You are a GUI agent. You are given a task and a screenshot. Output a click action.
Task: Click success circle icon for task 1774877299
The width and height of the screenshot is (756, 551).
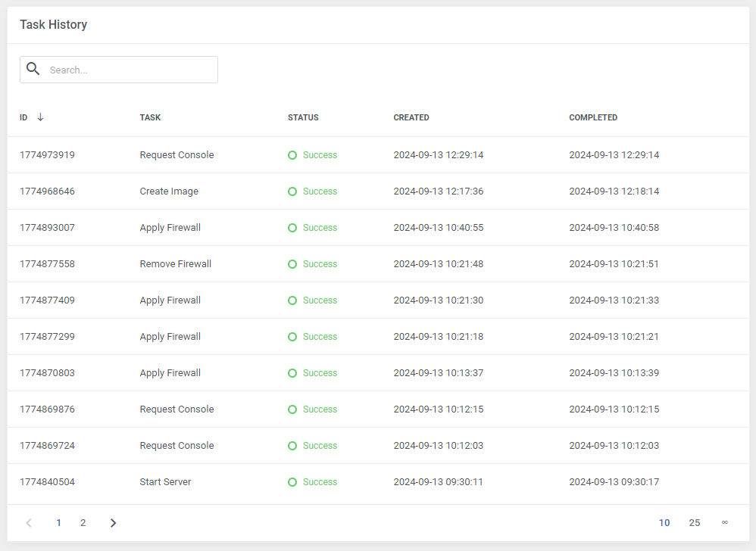point(292,337)
